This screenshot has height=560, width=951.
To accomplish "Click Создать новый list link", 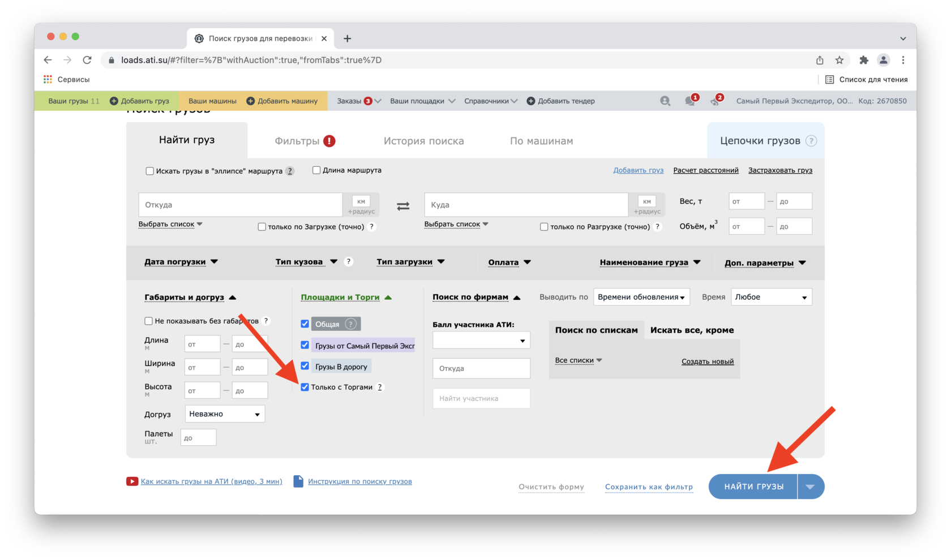I will pyautogui.click(x=708, y=361).
